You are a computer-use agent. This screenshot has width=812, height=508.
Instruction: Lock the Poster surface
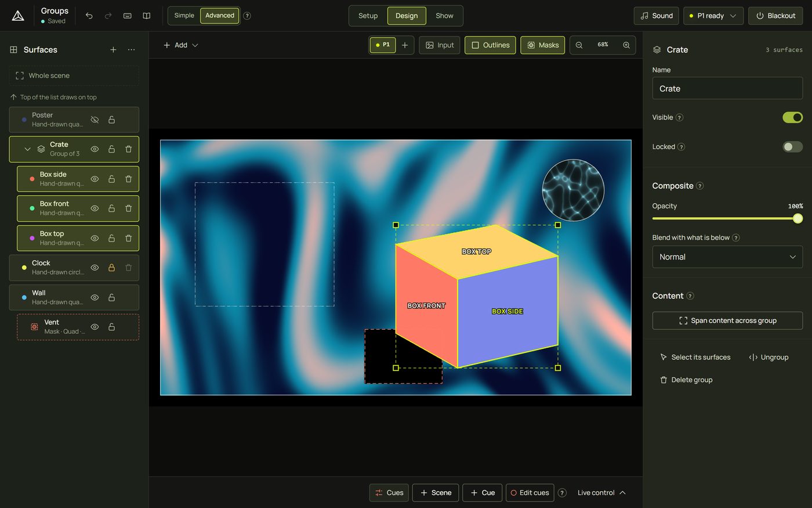pos(111,120)
